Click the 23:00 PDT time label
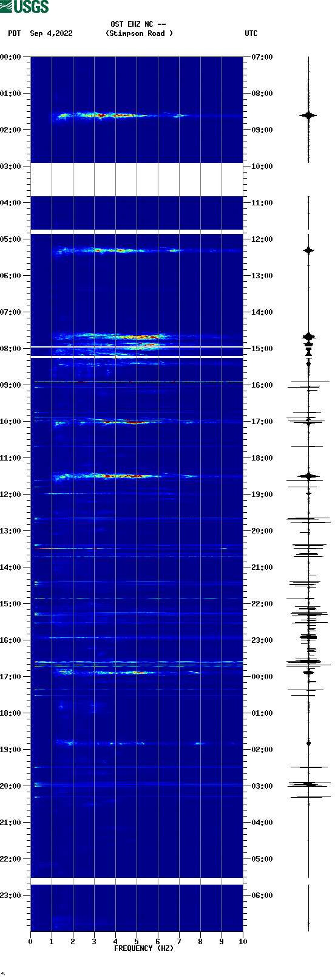 11,896
